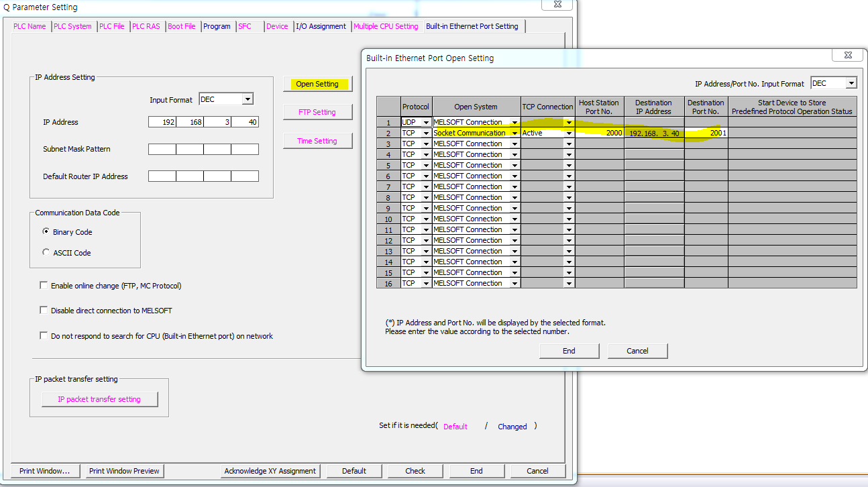Click the Print Window... button

pyautogui.click(x=45, y=471)
